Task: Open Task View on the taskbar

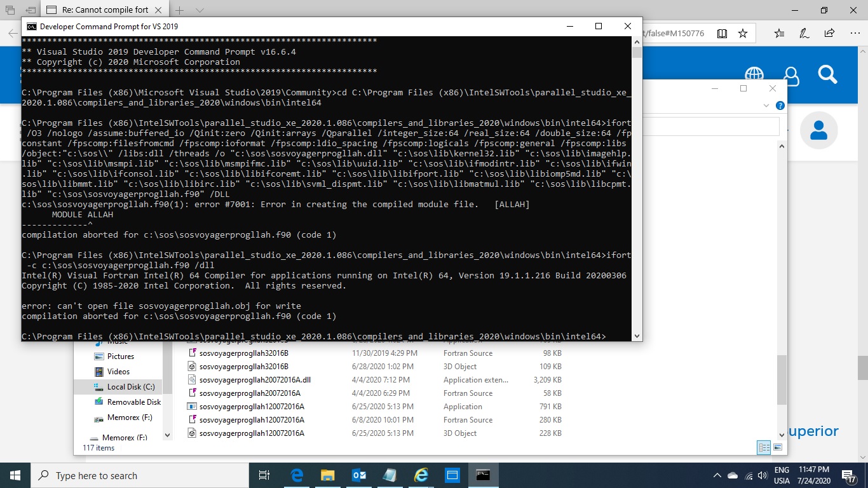Action: (x=264, y=475)
